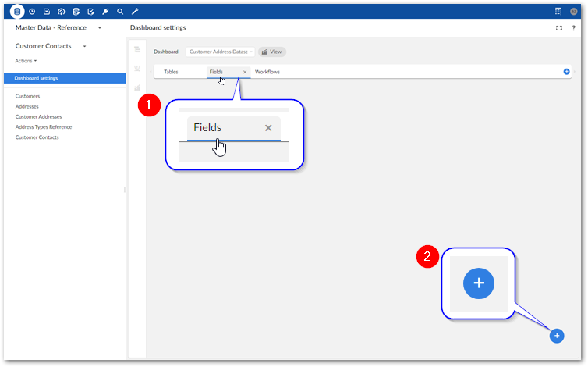Select Dashboard settings in the left sidebar

65,78
